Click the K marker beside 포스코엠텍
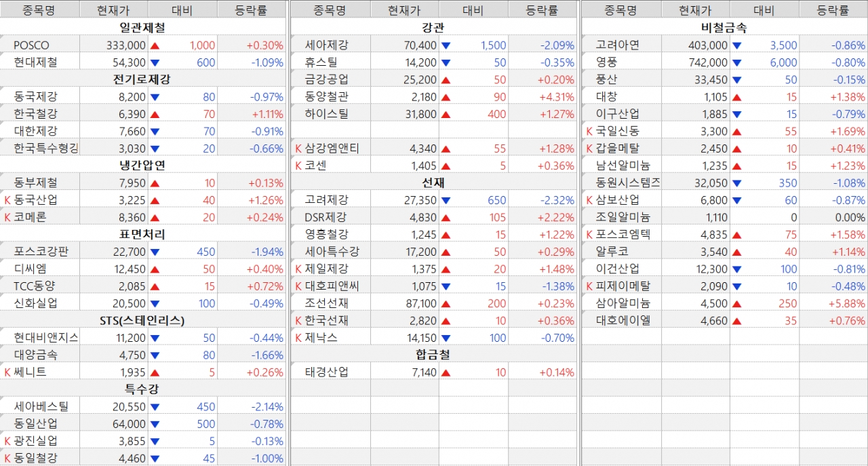This screenshot has width=868, height=466. coord(589,235)
